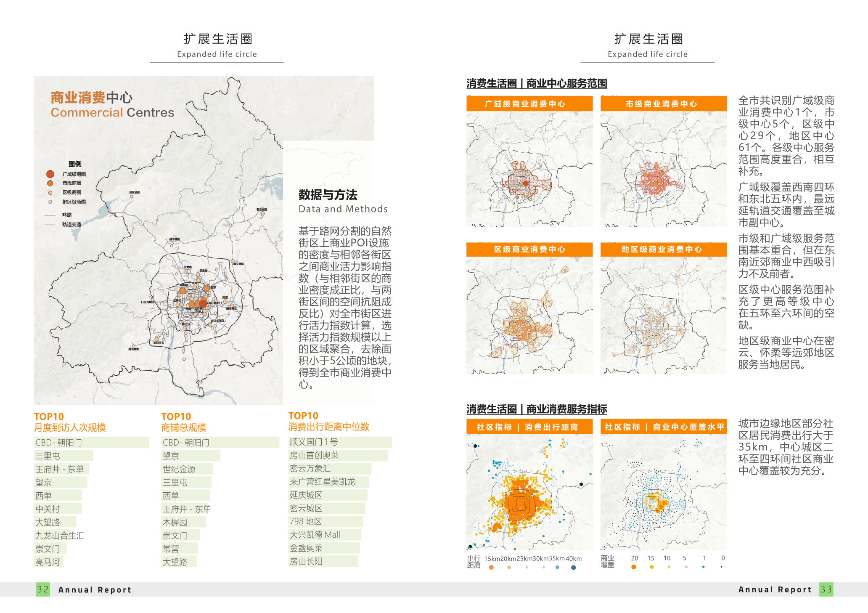
Task: Click the CBD-朝阳门 bar under 月度到访人次规模
Action: point(91,442)
